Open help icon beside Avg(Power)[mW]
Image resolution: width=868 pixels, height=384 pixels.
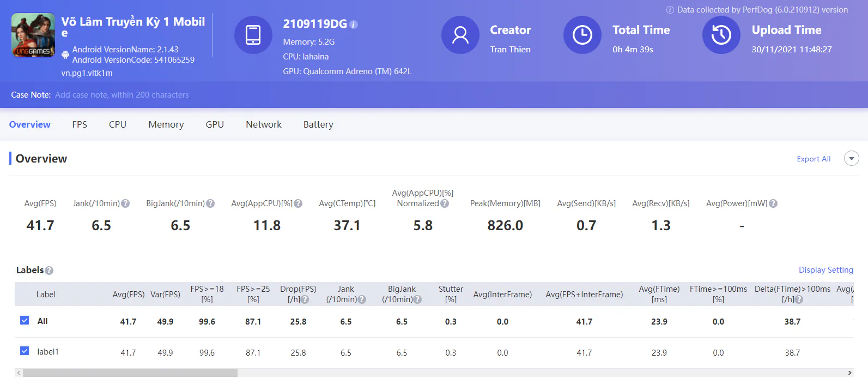[x=773, y=203]
